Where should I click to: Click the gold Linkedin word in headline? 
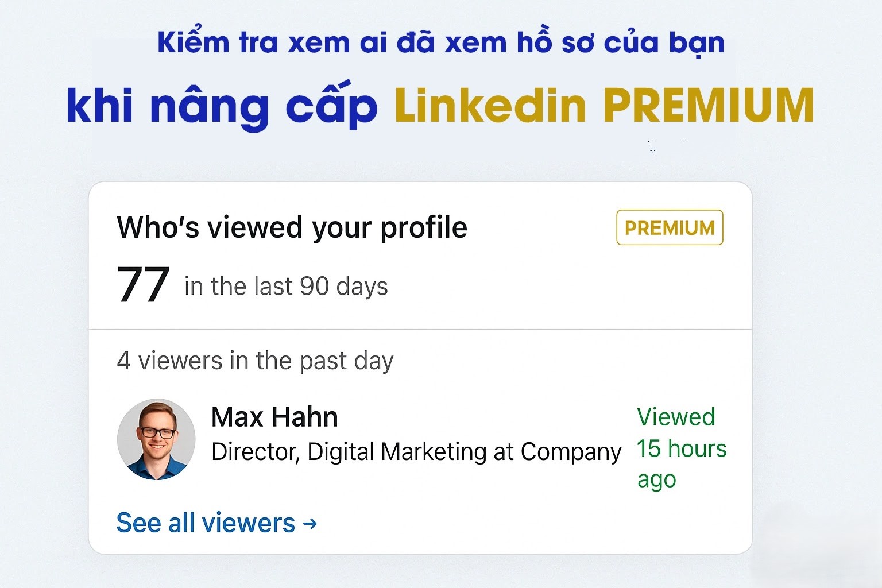click(x=490, y=106)
